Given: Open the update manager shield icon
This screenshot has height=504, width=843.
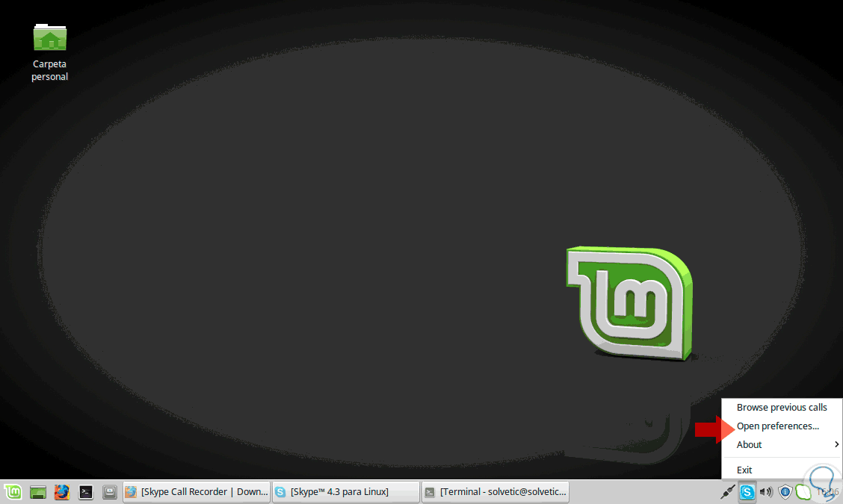Looking at the screenshot, I should click(785, 491).
